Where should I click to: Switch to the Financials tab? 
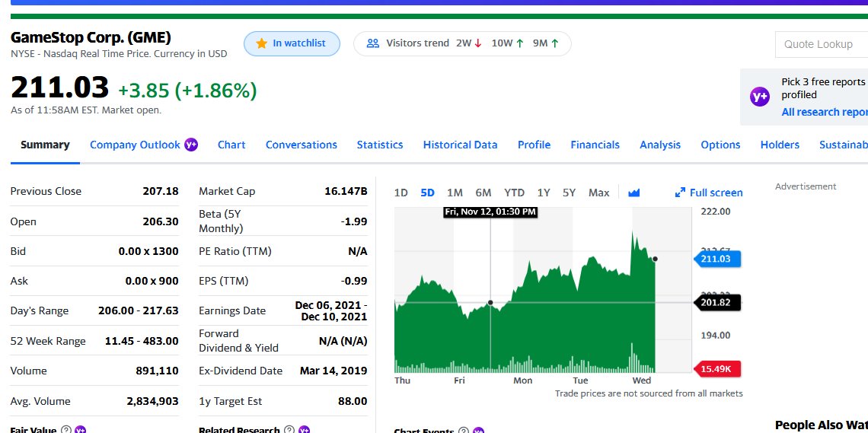click(595, 145)
